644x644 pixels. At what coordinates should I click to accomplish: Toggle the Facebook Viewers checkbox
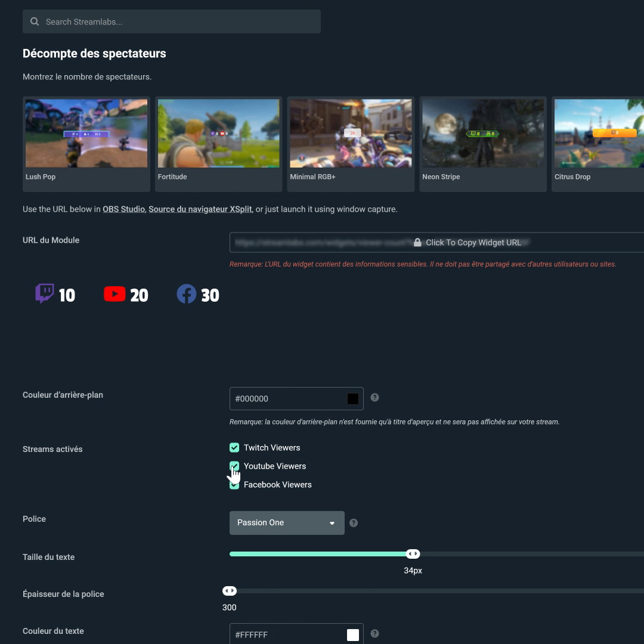pyautogui.click(x=234, y=485)
